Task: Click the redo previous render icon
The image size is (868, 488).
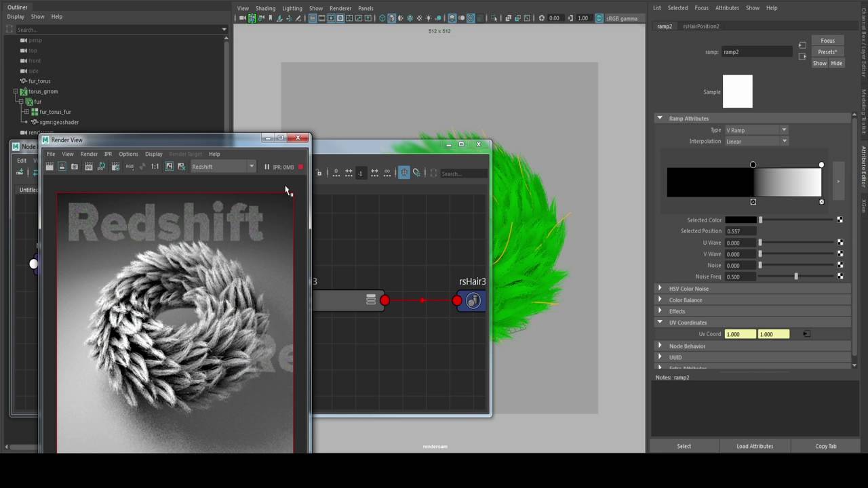Action: coord(50,167)
